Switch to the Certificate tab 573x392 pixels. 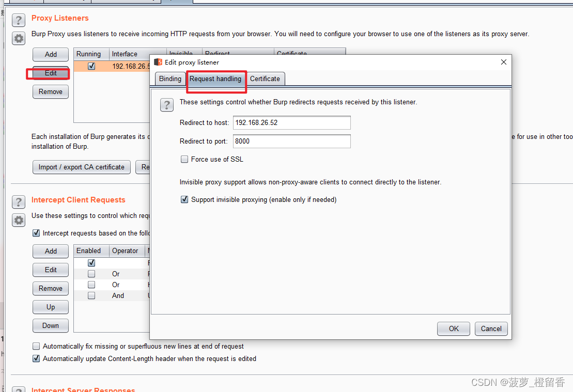pyautogui.click(x=265, y=79)
